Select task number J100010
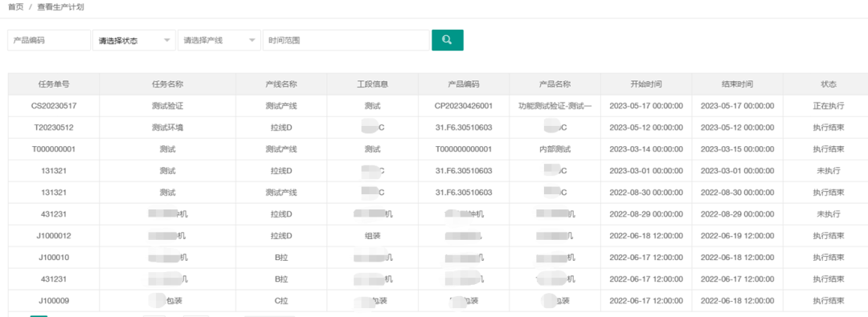The width and height of the screenshot is (868, 317). click(54, 258)
